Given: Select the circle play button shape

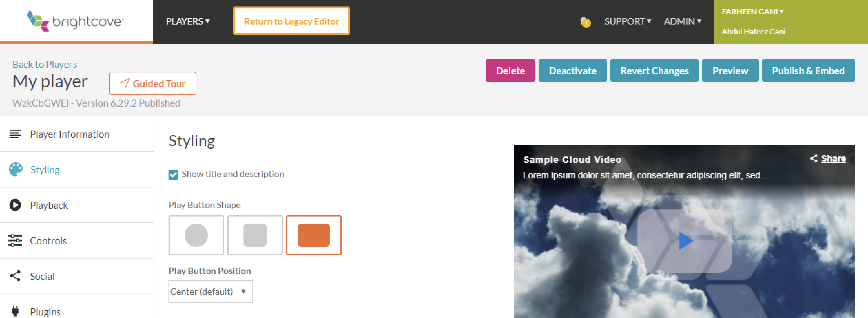Looking at the screenshot, I should point(196,235).
